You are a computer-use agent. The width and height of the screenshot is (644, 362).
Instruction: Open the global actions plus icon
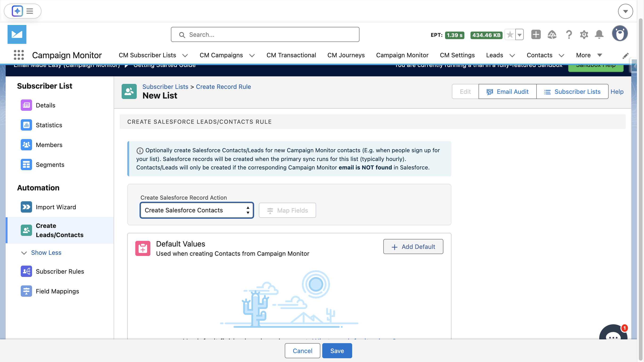tap(536, 34)
